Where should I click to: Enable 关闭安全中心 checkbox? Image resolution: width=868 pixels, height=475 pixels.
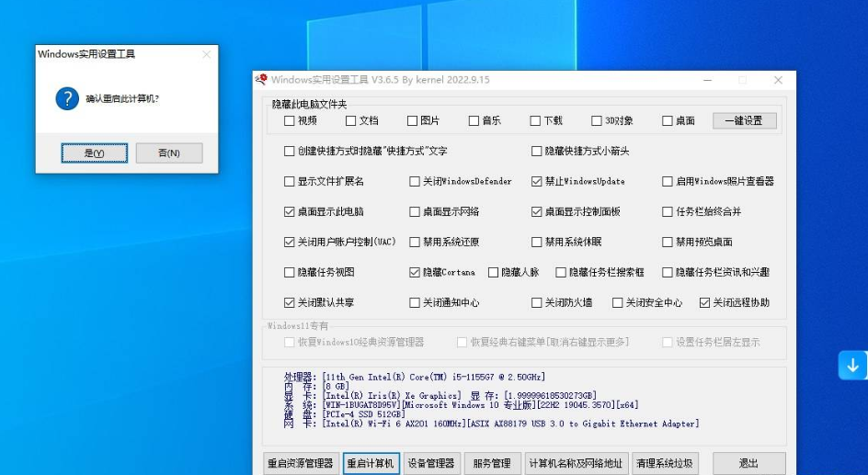click(617, 302)
